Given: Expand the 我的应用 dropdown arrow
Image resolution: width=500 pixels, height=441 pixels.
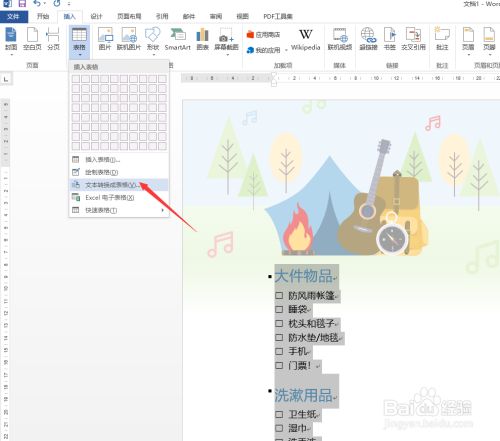Looking at the screenshot, I should pos(286,50).
